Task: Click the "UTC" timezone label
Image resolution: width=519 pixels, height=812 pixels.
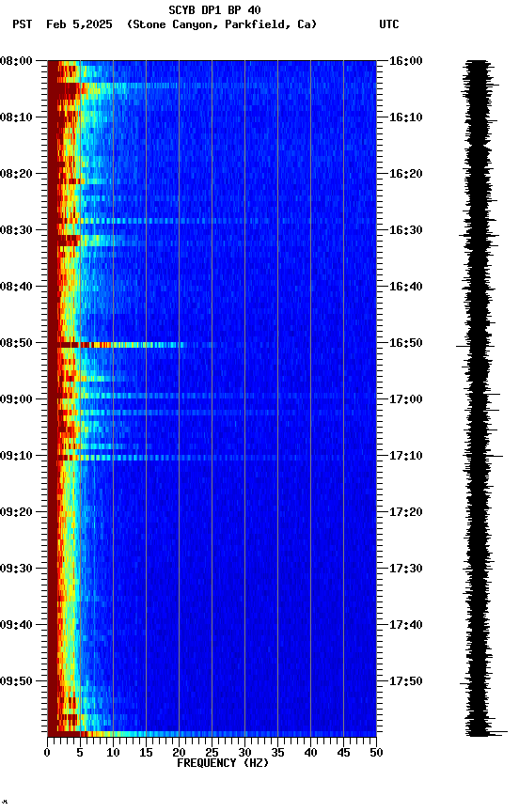Action: coord(389,24)
